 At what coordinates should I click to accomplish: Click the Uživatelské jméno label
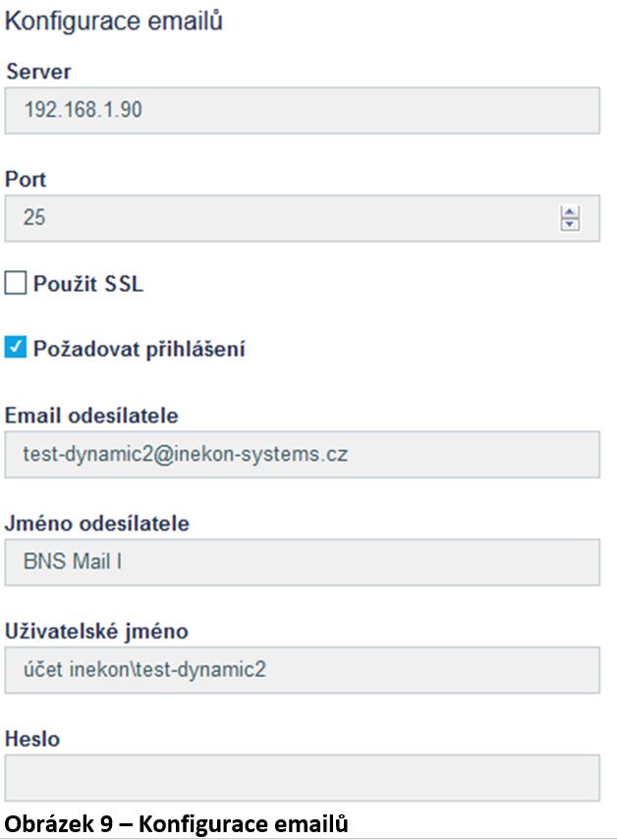pyautogui.click(x=95, y=631)
